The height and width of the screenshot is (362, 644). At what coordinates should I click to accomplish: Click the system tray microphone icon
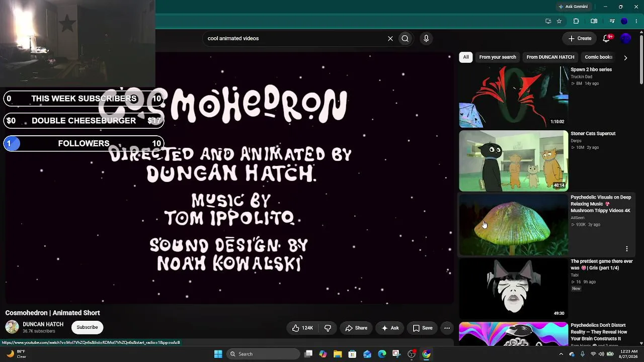pos(583,354)
